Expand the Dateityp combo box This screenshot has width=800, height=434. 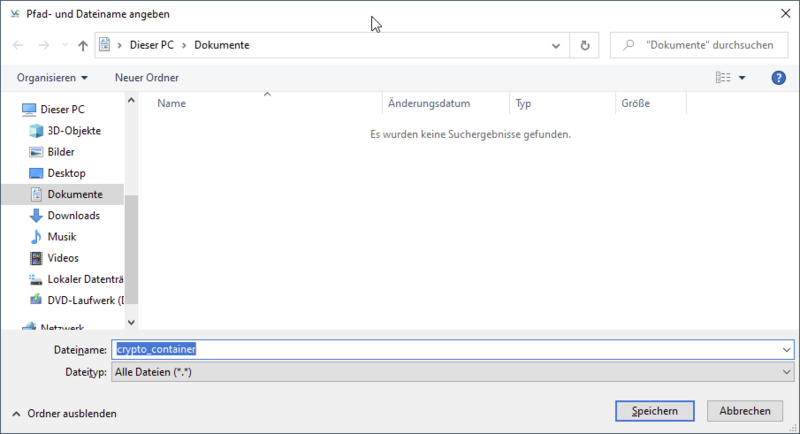pos(787,371)
